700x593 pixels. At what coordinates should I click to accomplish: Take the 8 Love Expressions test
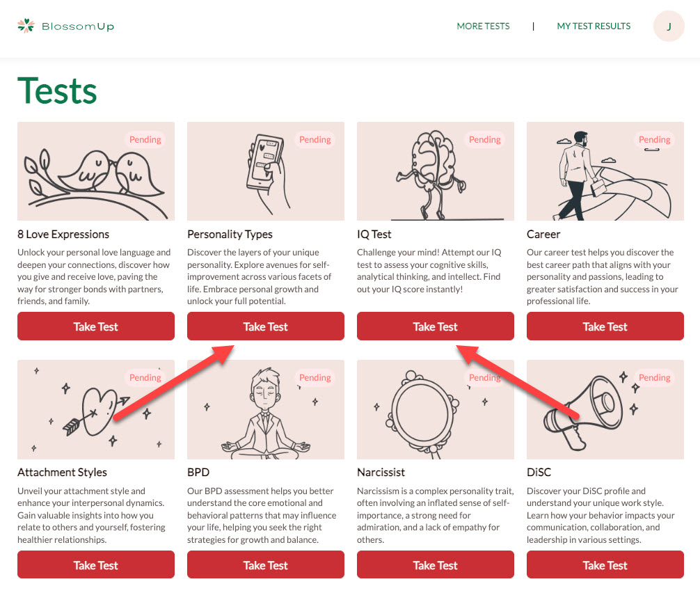pyautogui.click(x=96, y=326)
